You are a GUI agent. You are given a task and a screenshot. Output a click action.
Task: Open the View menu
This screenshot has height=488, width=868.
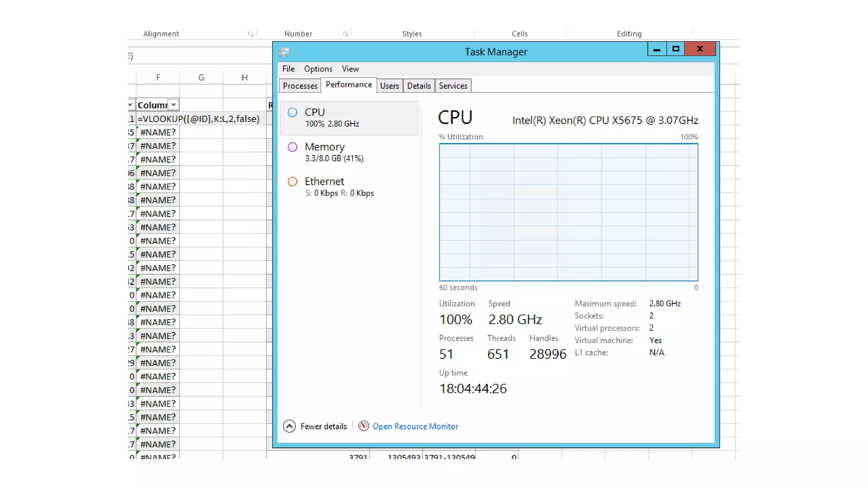click(x=350, y=69)
